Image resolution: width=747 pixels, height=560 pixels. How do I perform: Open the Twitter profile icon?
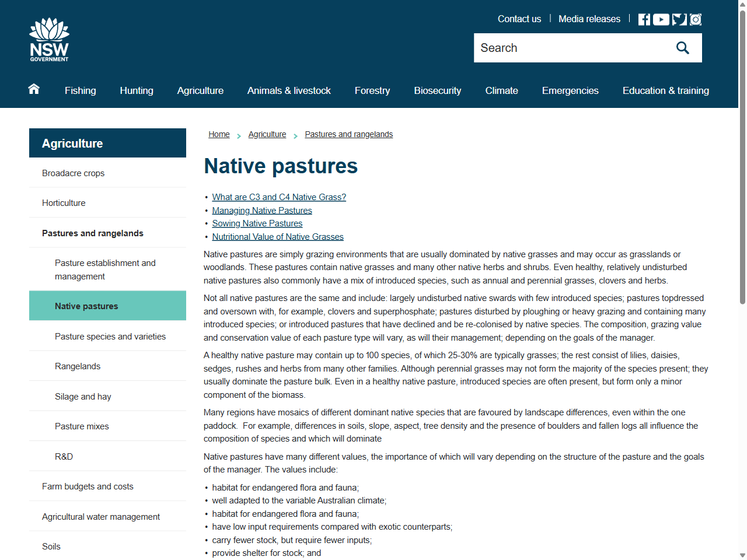(x=678, y=19)
